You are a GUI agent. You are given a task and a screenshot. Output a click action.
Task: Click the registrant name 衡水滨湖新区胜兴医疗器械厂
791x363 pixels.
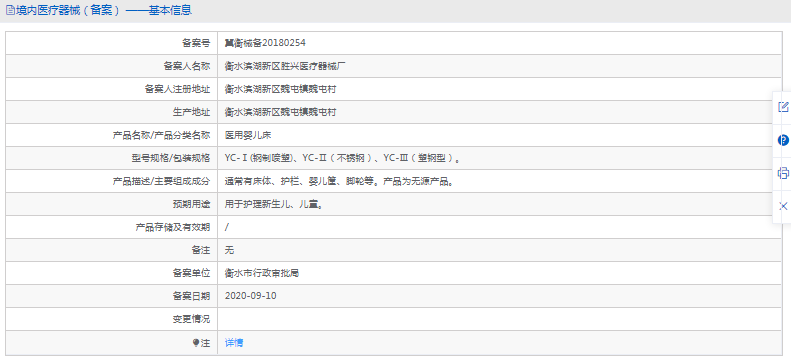pos(285,66)
